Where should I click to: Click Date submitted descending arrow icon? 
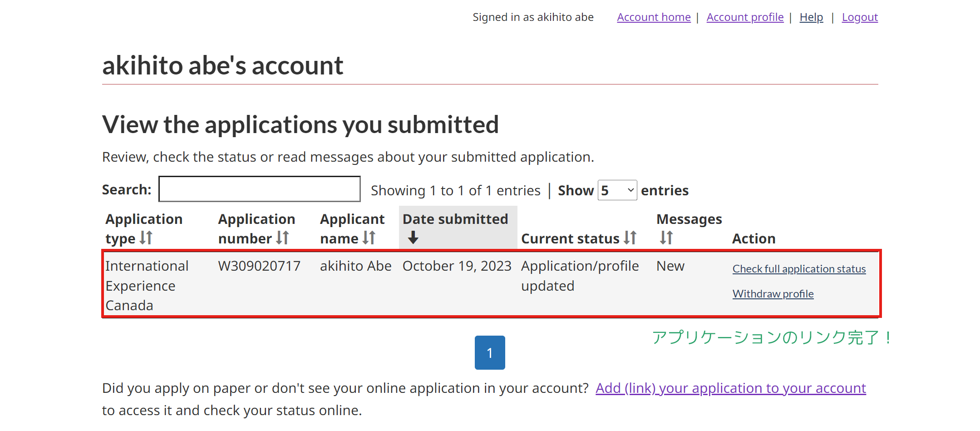413,237
